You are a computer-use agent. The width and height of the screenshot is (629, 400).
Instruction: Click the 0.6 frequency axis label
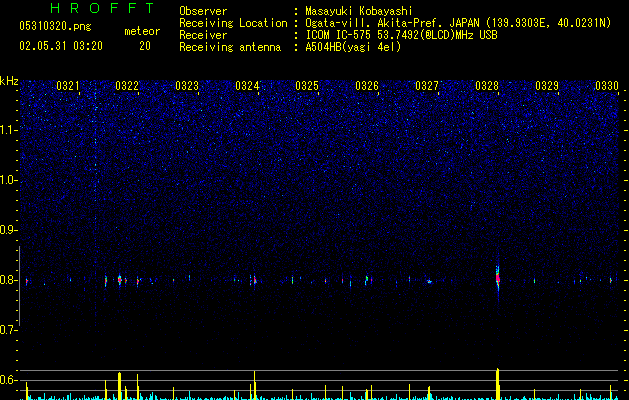pos(9,380)
